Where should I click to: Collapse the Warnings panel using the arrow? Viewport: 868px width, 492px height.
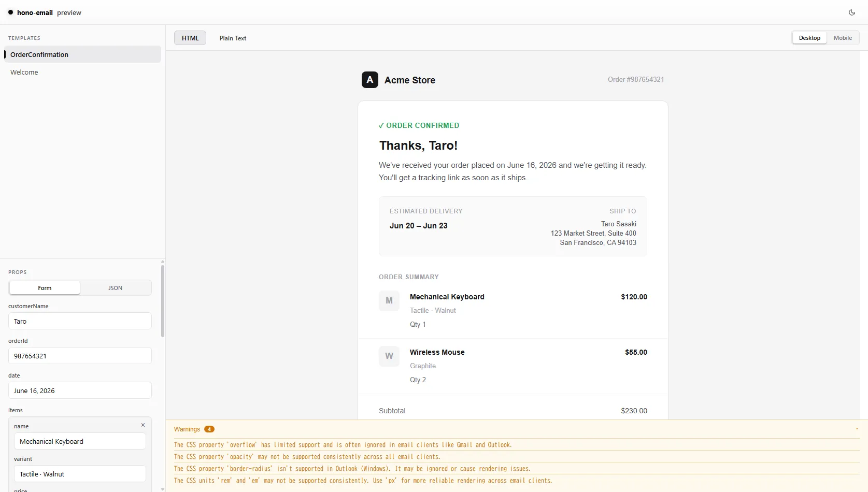857,429
